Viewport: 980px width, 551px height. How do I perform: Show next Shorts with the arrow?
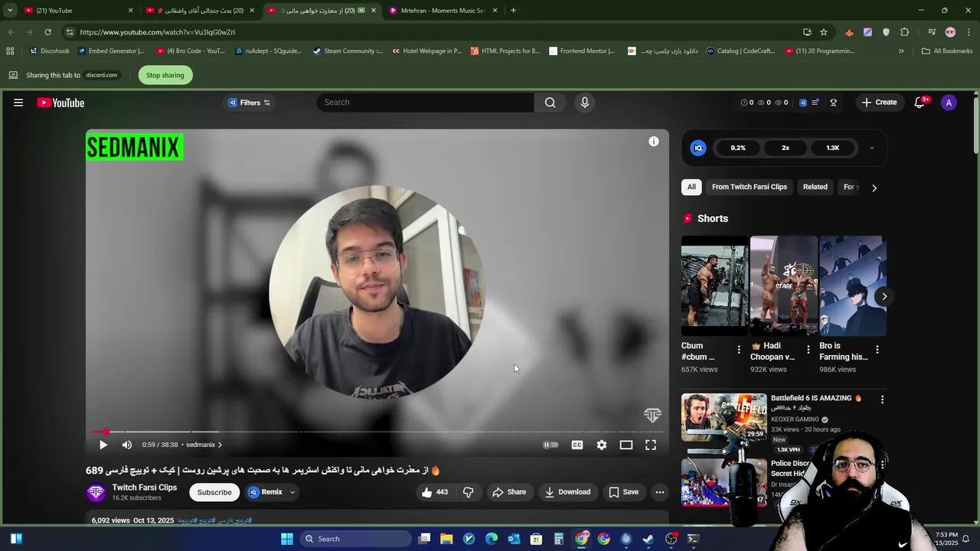click(x=884, y=296)
